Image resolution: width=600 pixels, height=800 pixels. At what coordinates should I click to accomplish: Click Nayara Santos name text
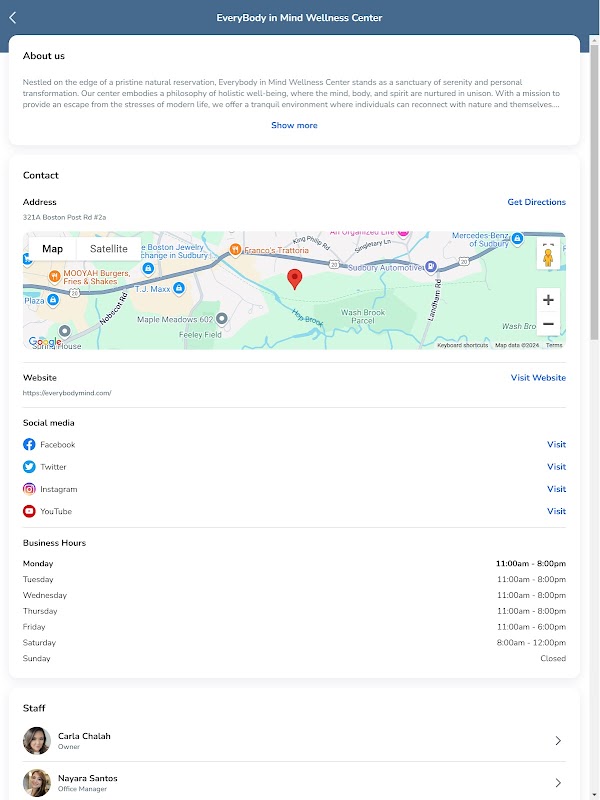pos(88,778)
